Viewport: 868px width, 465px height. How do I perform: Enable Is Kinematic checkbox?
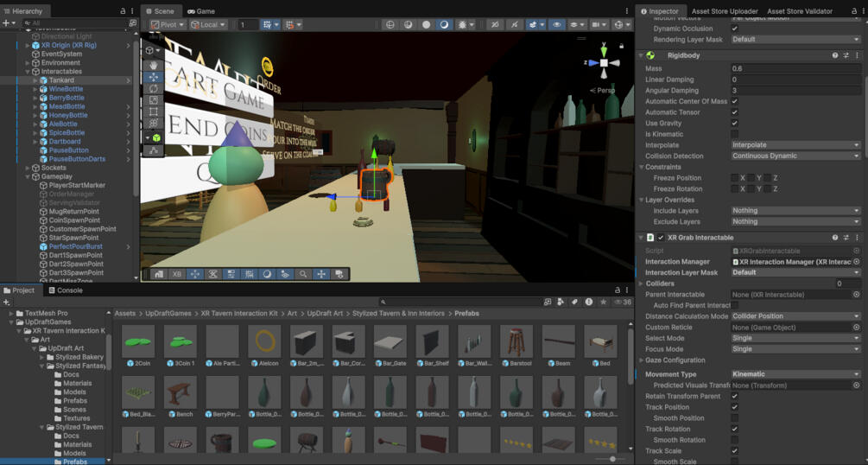coord(735,134)
